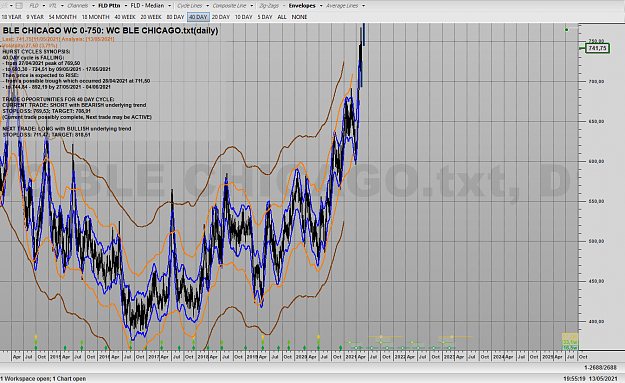
Task: Open the dropdown arrow next to VTL
Action: click(x=61, y=6)
